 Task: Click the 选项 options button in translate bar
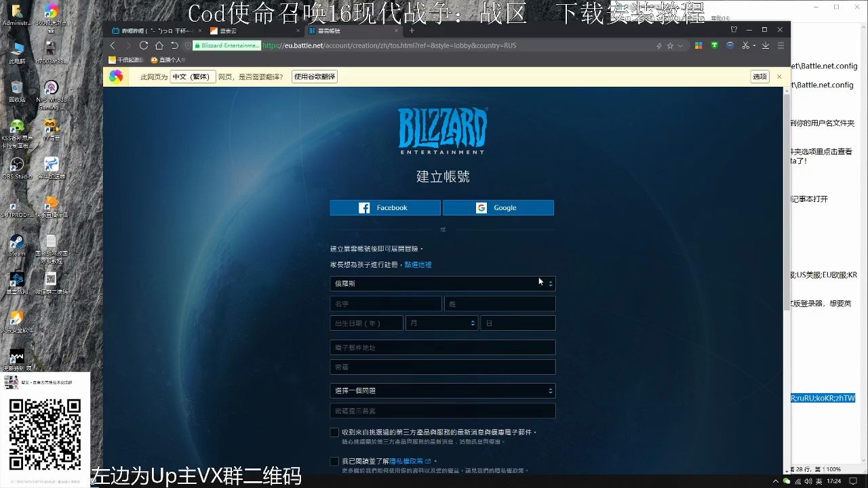[x=759, y=77]
